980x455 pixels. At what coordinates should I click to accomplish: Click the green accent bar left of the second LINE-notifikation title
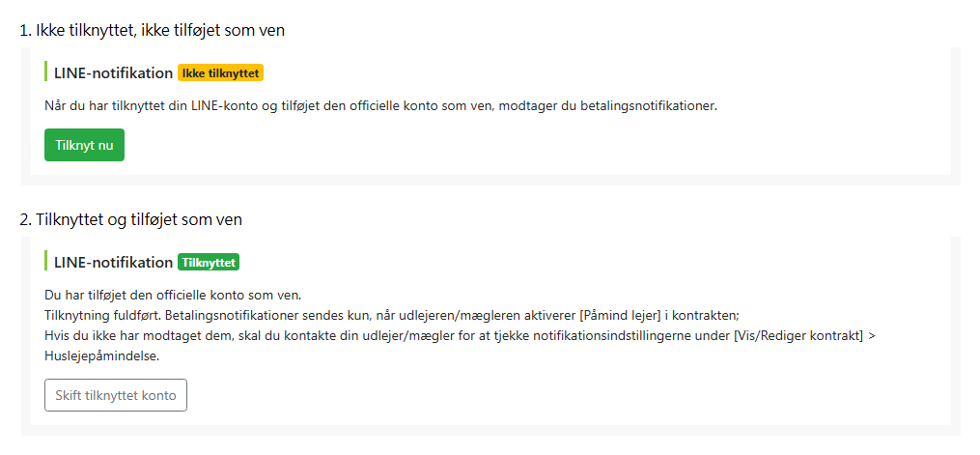tap(45, 261)
